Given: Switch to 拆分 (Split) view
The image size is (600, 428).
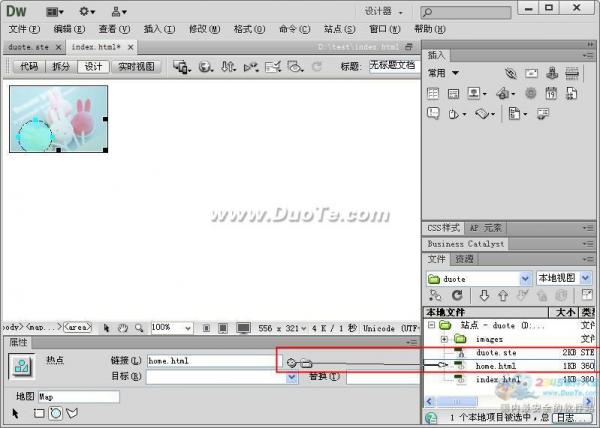Looking at the screenshot, I should point(61,67).
